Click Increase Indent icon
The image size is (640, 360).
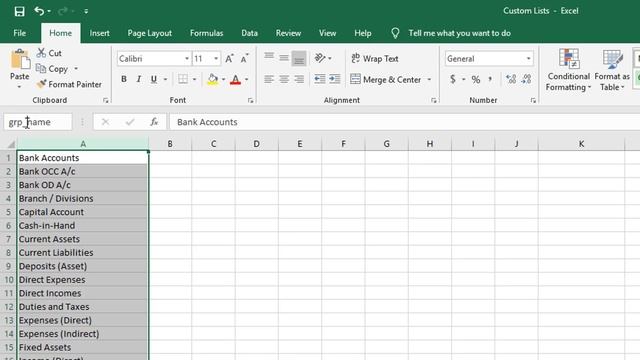coord(335,79)
